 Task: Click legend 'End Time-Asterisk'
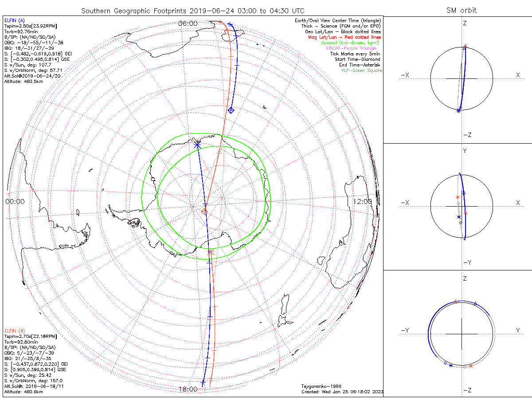coord(360,65)
